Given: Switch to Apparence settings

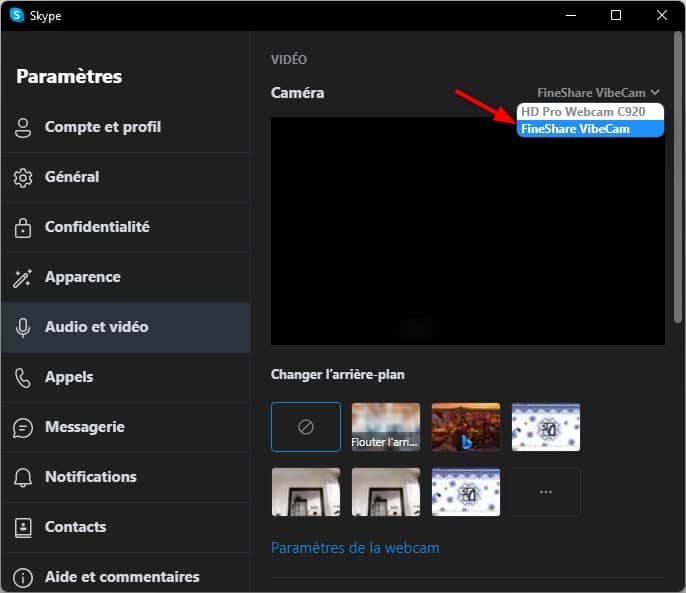Looking at the screenshot, I should click(x=126, y=277).
